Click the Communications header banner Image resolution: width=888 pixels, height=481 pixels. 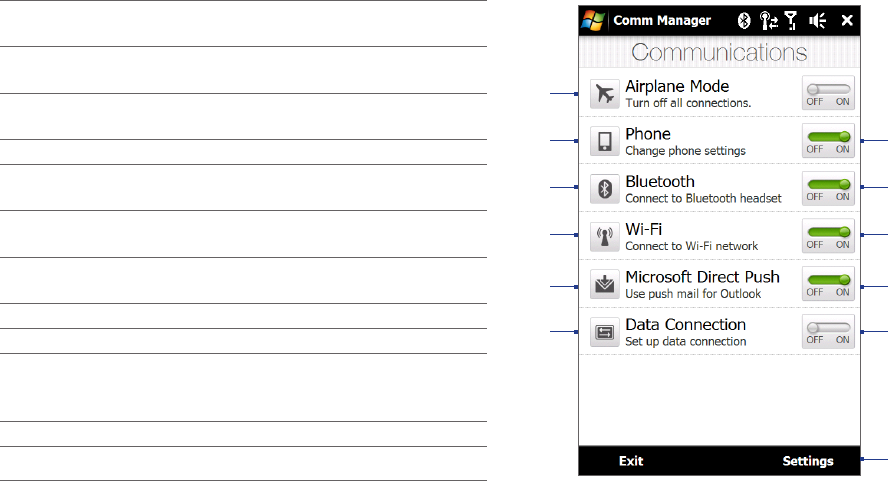[719, 52]
